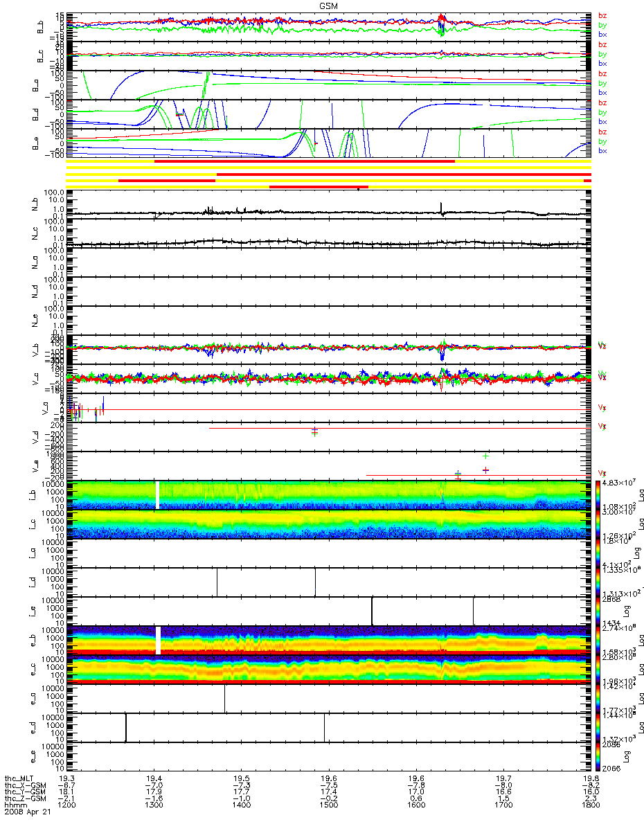Viewport: 644px width, 831px height.
Task: Click the thc_Y-GSM row label
Action: pos(26,792)
